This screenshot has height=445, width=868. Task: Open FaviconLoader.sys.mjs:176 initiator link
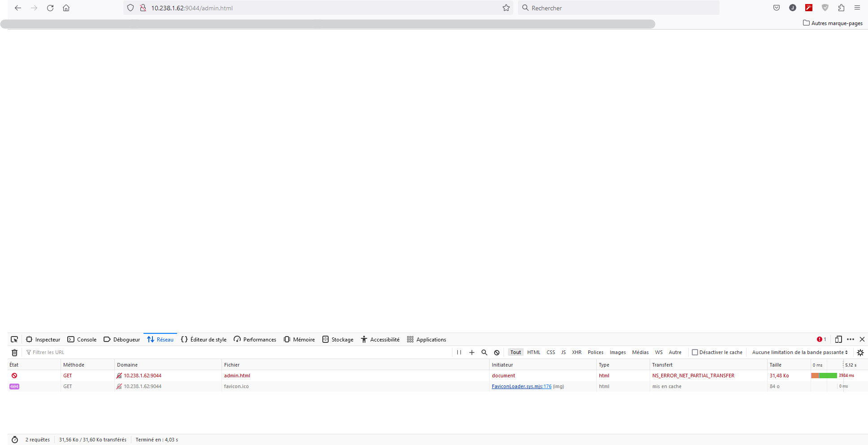coord(521,386)
